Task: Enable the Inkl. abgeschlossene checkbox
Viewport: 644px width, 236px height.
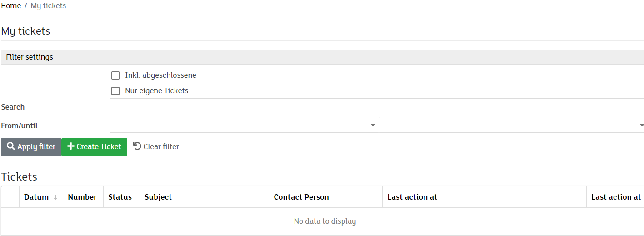Action: [x=115, y=75]
